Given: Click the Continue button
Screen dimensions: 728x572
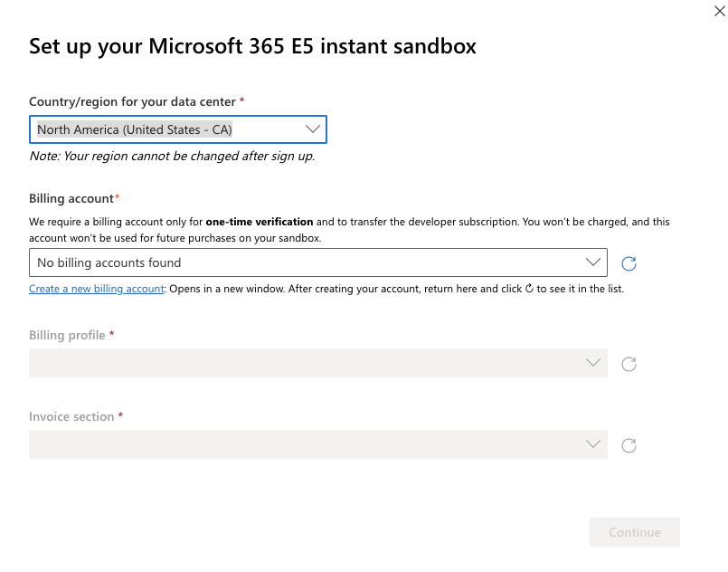Looking at the screenshot, I should coord(635,532).
